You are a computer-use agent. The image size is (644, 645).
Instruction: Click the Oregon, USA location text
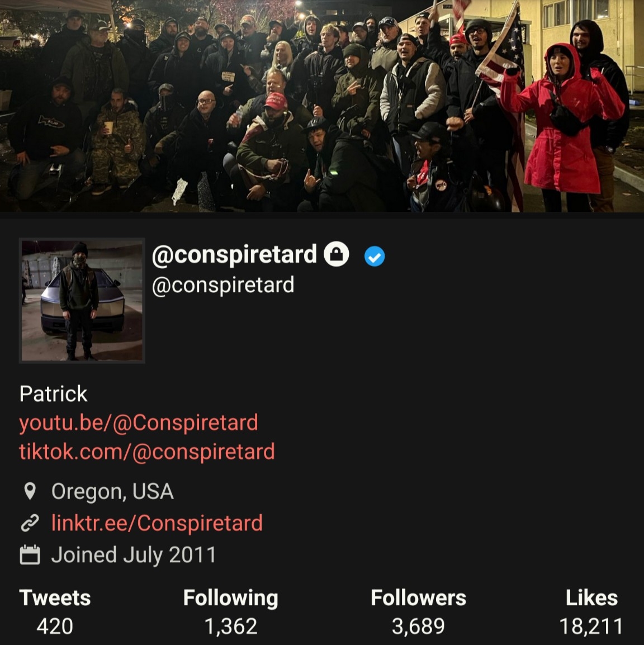(112, 491)
